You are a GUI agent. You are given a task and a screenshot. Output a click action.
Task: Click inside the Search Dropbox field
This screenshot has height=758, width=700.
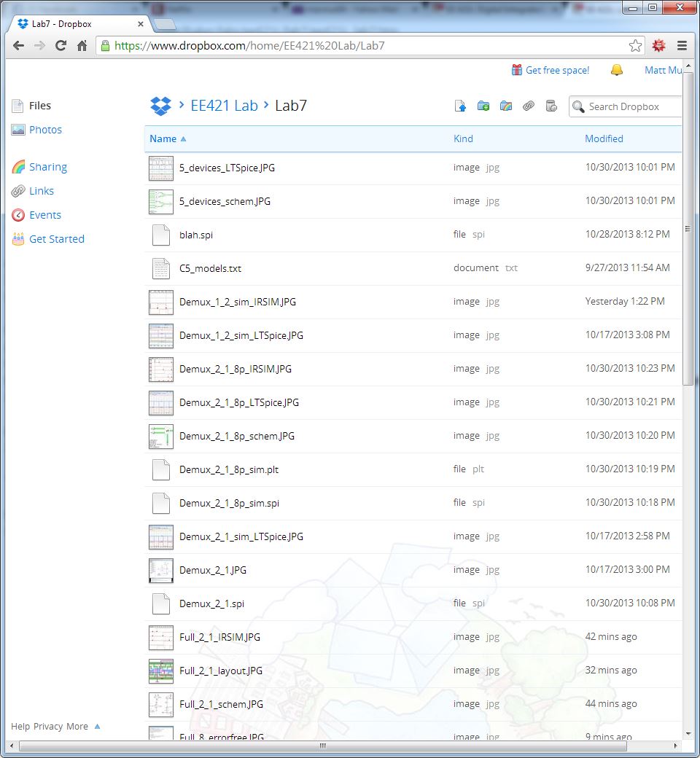coord(627,106)
